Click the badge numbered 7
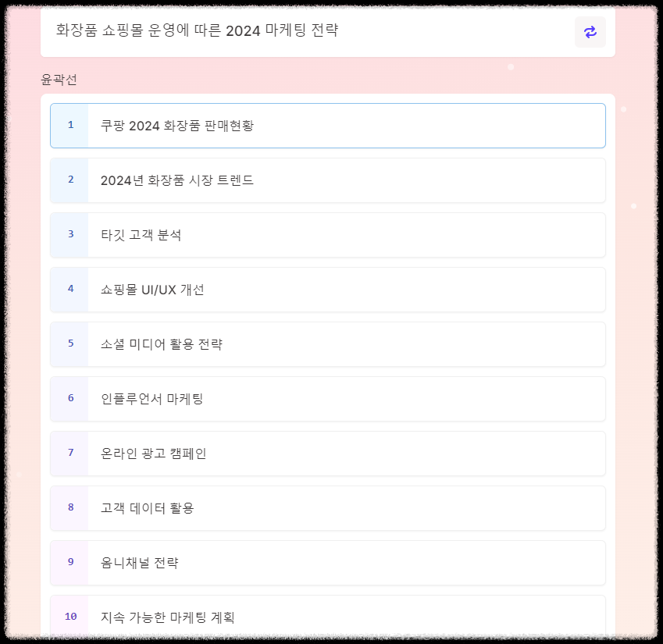Image resolution: width=663 pixels, height=644 pixels. (x=70, y=453)
